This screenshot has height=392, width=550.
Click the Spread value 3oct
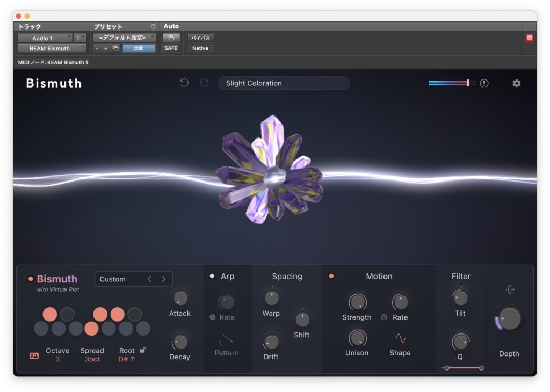point(92,359)
